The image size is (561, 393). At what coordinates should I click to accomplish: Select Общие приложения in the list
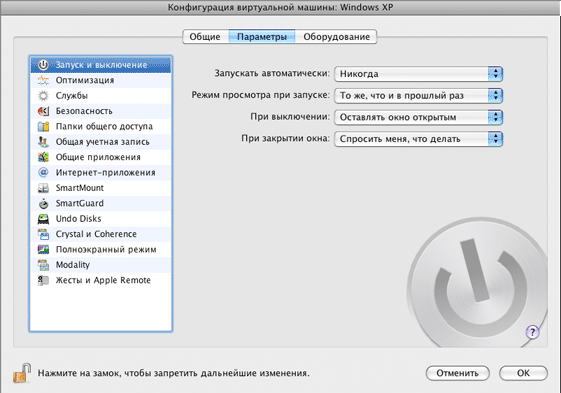pos(101,157)
